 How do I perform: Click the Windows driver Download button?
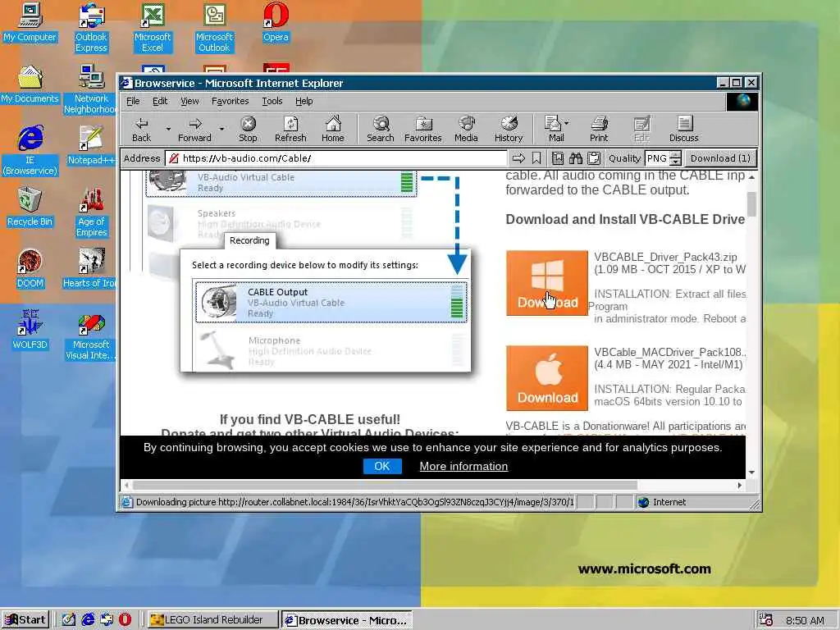coord(547,283)
